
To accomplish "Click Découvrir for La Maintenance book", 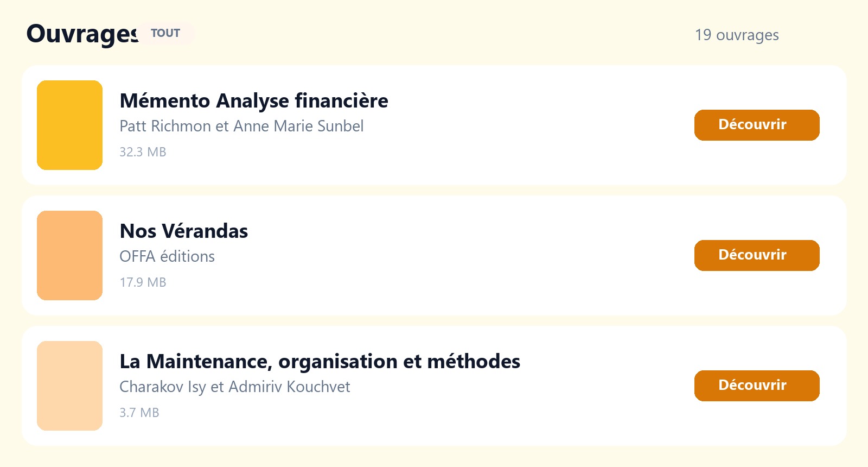I will point(757,386).
